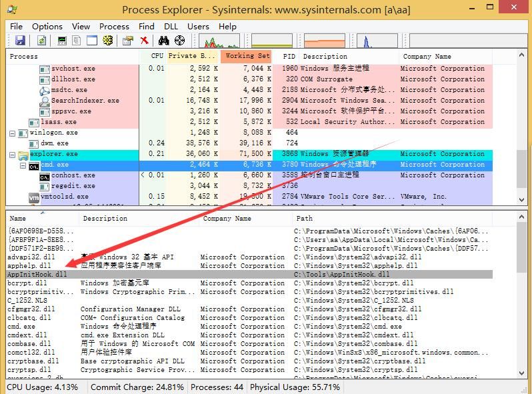This screenshot has height=394, width=532.
Task: Select the advapi32.dll row
Action: coord(249,257)
